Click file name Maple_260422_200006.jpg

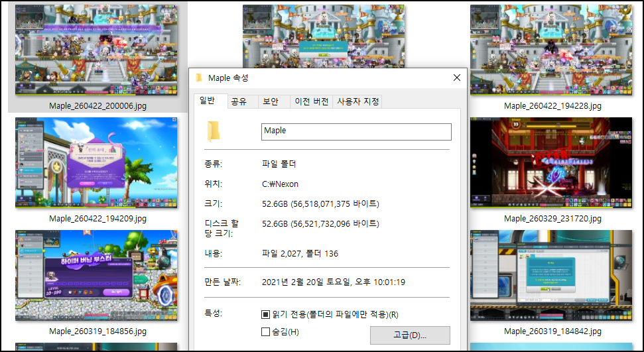[97, 106]
